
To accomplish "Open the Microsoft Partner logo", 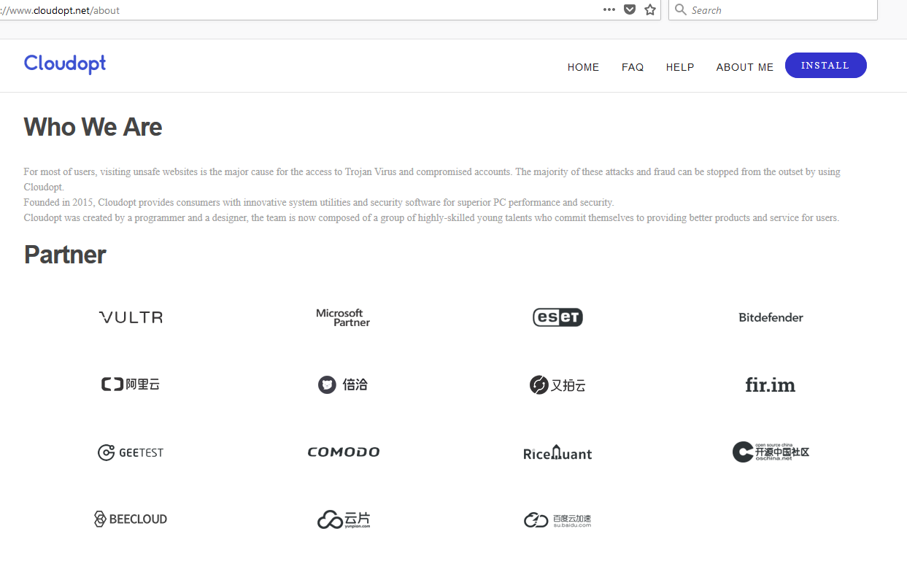I will click(343, 317).
